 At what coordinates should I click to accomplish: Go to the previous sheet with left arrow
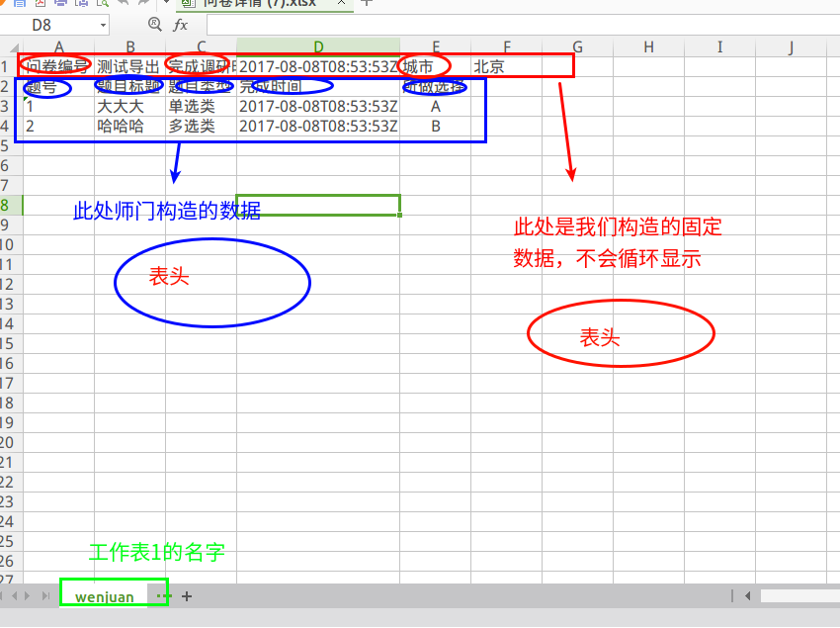pos(15,595)
